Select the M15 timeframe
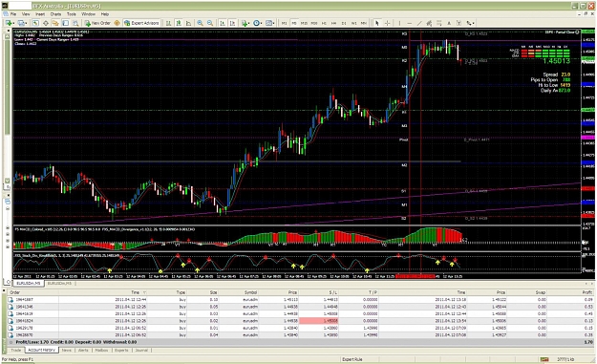Screen dimensions: 597x364 click(304, 23)
